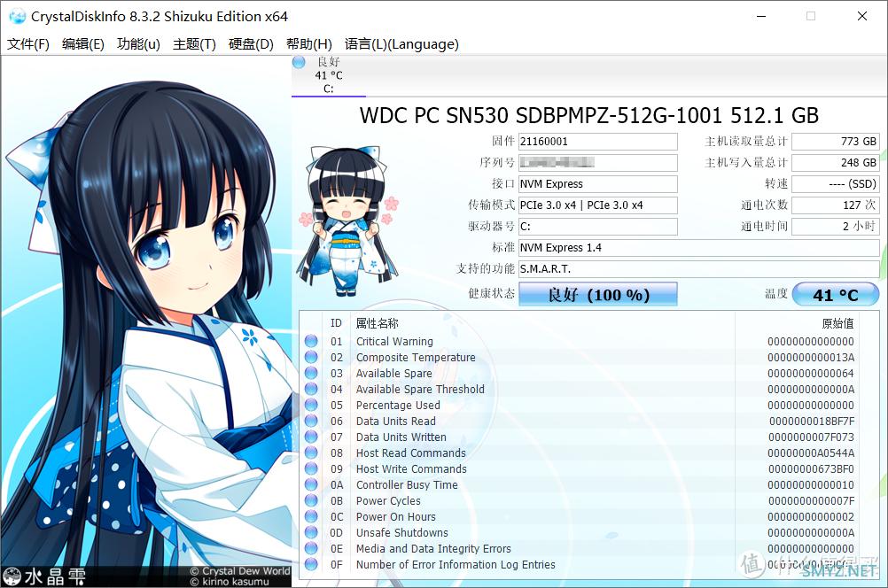This screenshot has height=588, width=888.
Task: Open the 硬盘(D) menu
Action: tap(251, 44)
